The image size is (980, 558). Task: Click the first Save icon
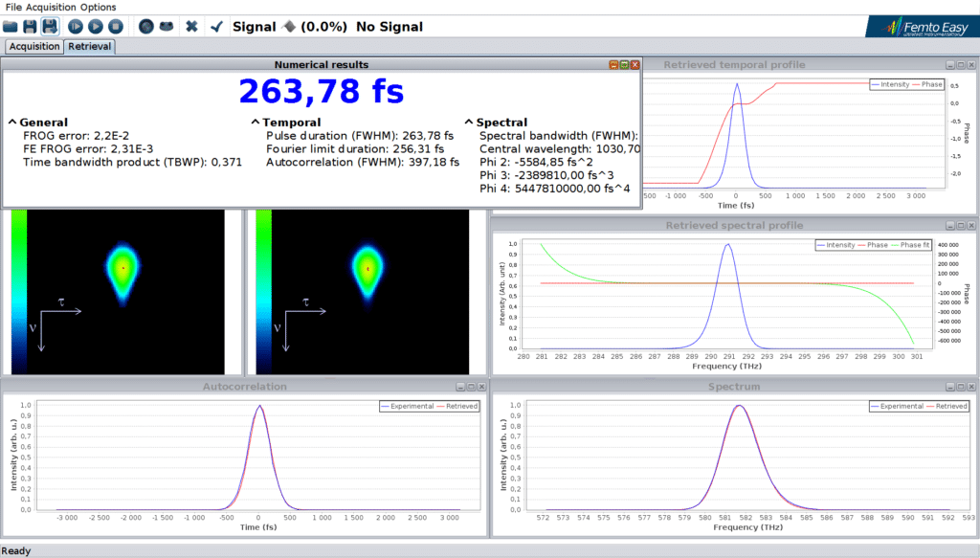29,26
